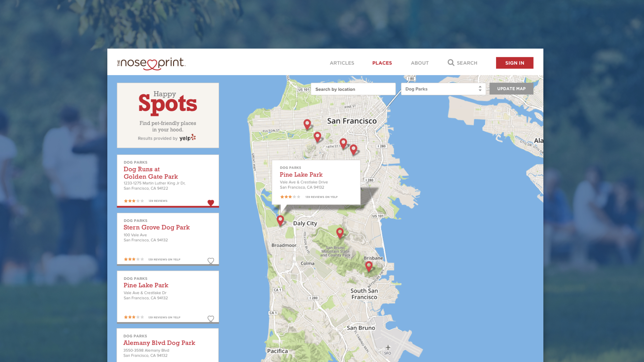Click star rating on Stern Grove card
Image resolution: width=644 pixels, height=362 pixels.
pos(134,259)
